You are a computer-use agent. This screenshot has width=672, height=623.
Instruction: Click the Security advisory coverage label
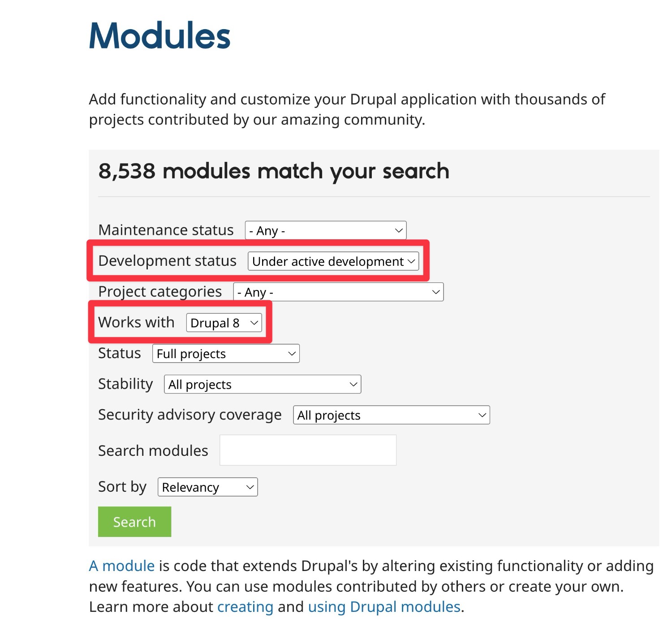[x=190, y=415]
